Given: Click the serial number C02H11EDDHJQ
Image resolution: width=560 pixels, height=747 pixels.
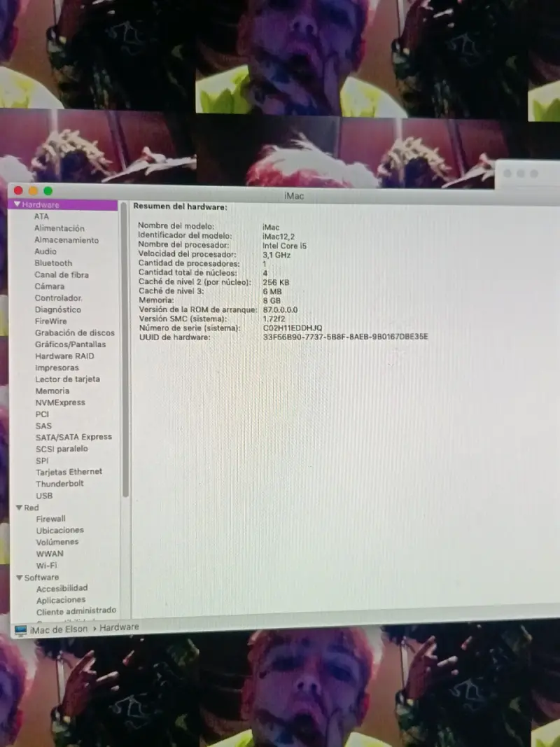Looking at the screenshot, I should click(293, 328).
